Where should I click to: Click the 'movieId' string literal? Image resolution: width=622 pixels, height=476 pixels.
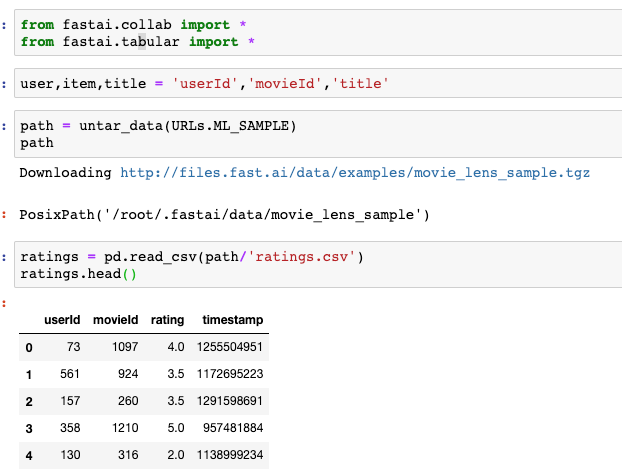(x=285, y=84)
